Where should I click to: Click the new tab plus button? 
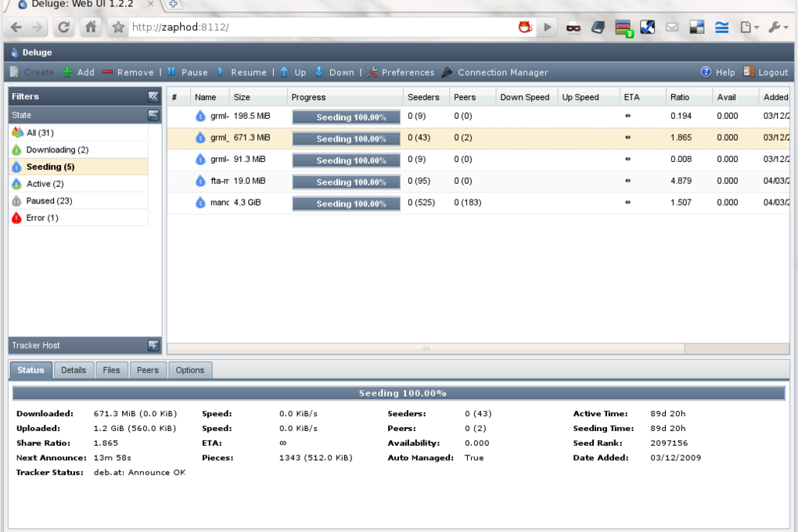(x=173, y=4)
